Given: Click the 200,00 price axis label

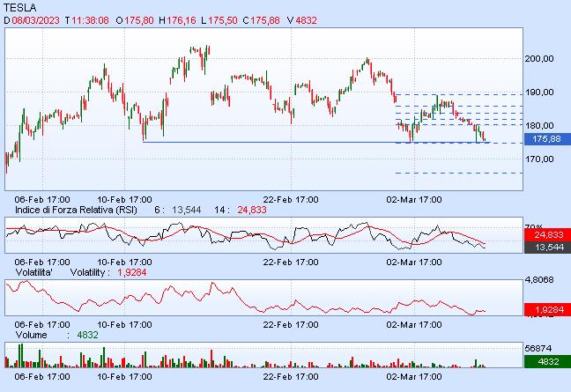Looking at the screenshot, I should (539, 59).
